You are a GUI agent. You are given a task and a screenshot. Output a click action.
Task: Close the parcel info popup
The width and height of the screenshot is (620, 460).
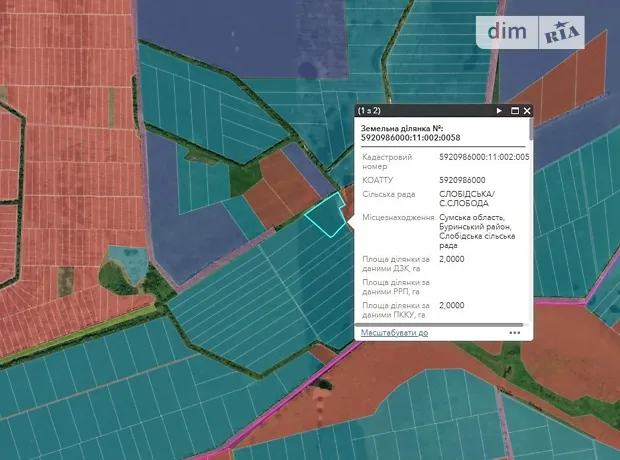[x=527, y=111]
